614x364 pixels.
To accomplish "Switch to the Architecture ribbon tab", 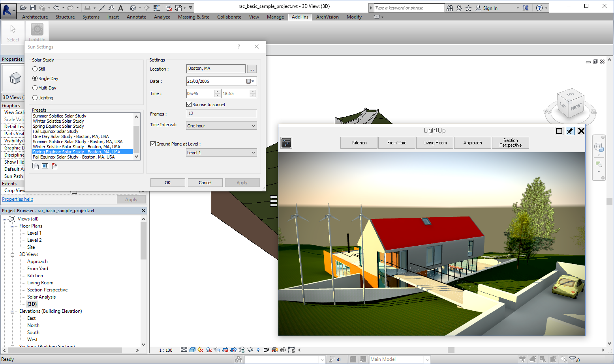I will point(35,17).
